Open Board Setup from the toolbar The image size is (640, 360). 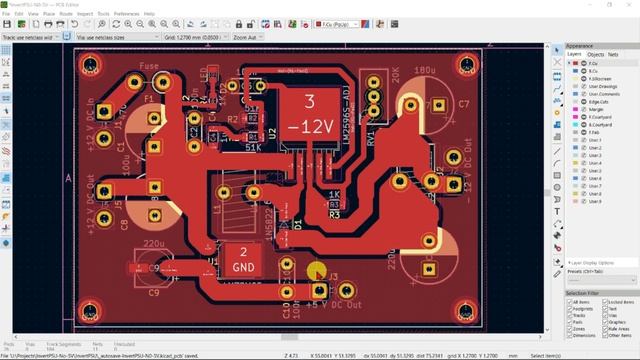(21, 24)
